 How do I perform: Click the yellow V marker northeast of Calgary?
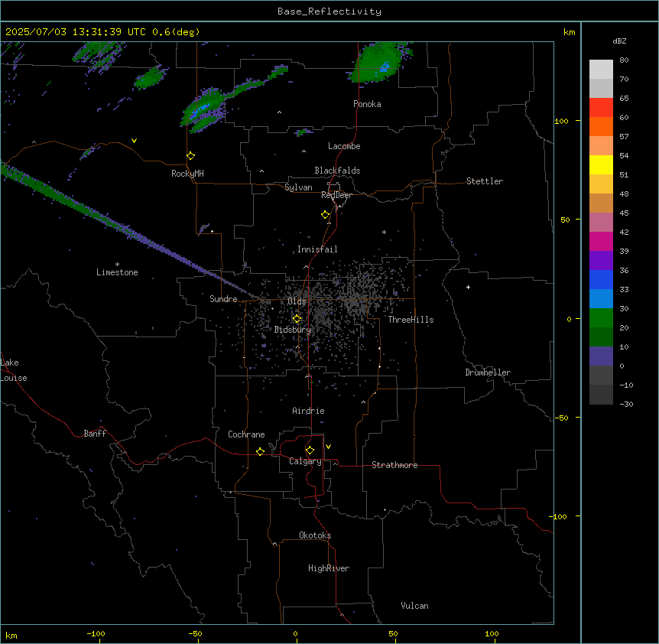[328, 447]
